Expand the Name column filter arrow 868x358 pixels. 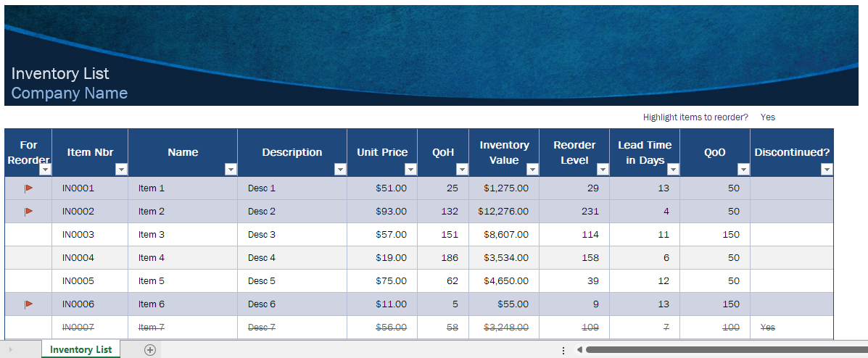[231, 170]
